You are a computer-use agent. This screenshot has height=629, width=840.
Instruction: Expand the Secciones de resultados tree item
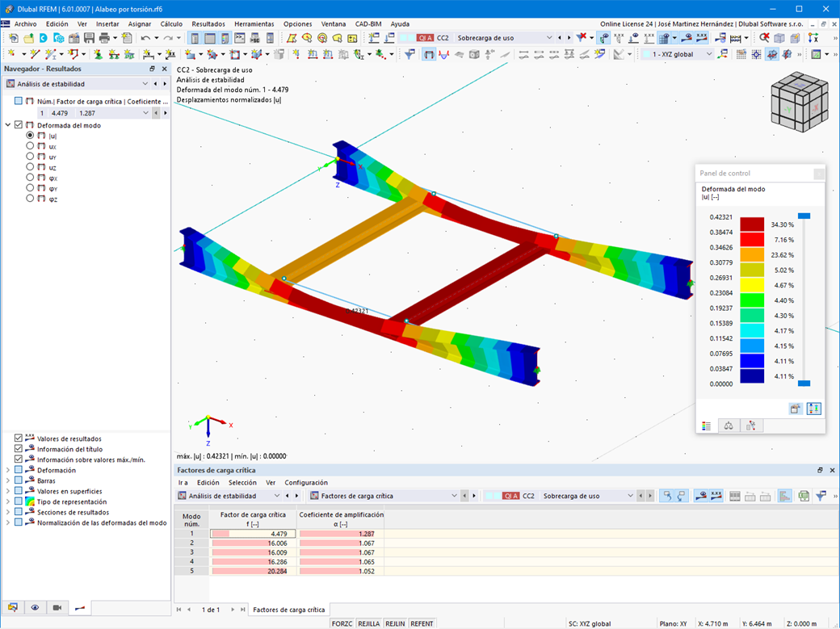8,512
